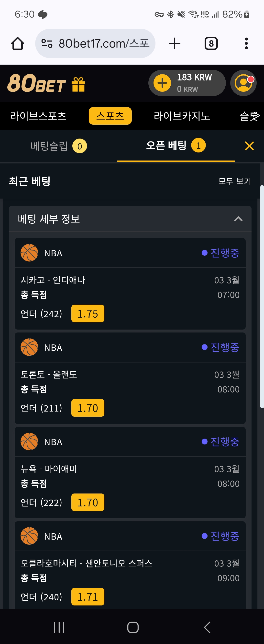Collapse the 베팅 세부 정보 section

238,219
